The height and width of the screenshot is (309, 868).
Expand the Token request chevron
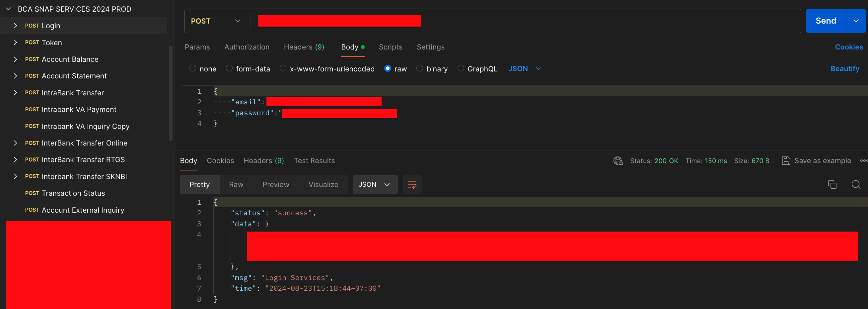[15, 42]
